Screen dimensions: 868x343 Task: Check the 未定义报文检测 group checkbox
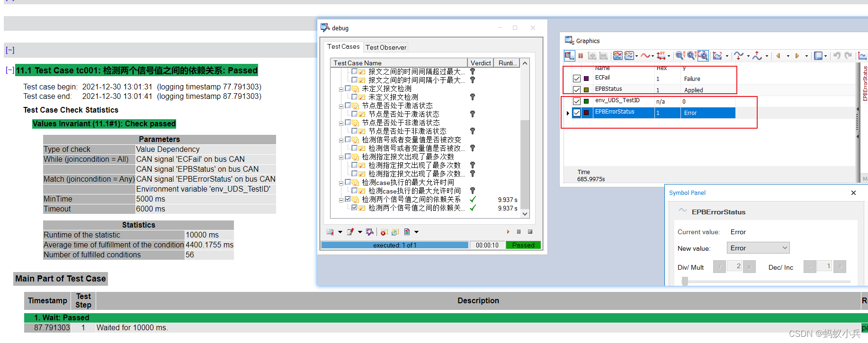coord(348,88)
